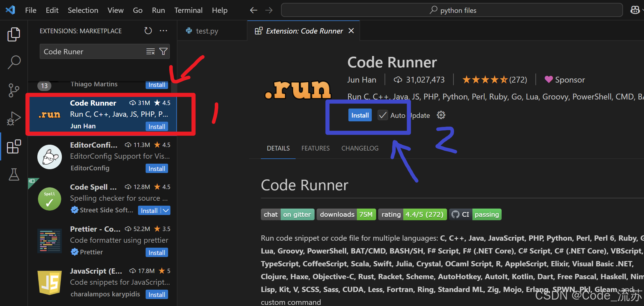Install the Prettier extension
The width and height of the screenshot is (644, 306).
coord(157,252)
